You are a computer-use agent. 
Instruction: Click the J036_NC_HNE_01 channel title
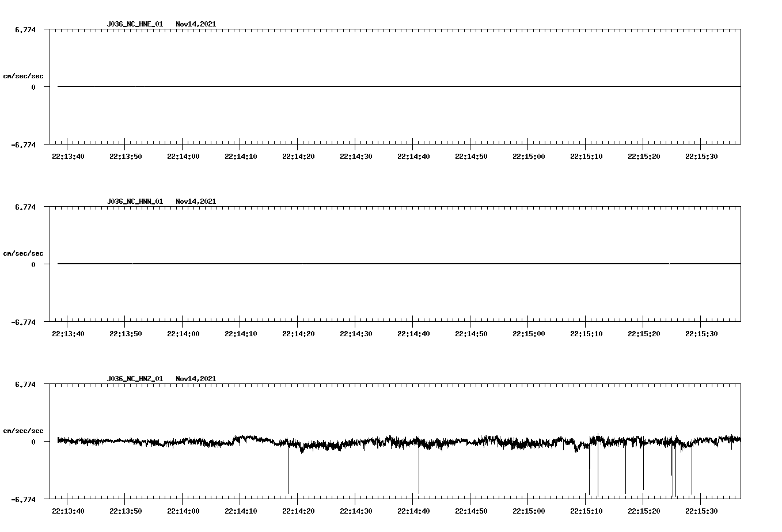tap(135, 24)
